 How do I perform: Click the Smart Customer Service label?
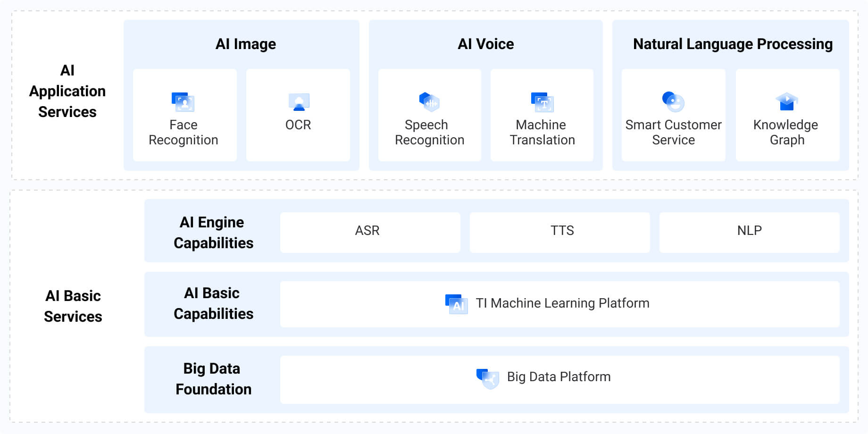pyautogui.click(x=674, y=133)
